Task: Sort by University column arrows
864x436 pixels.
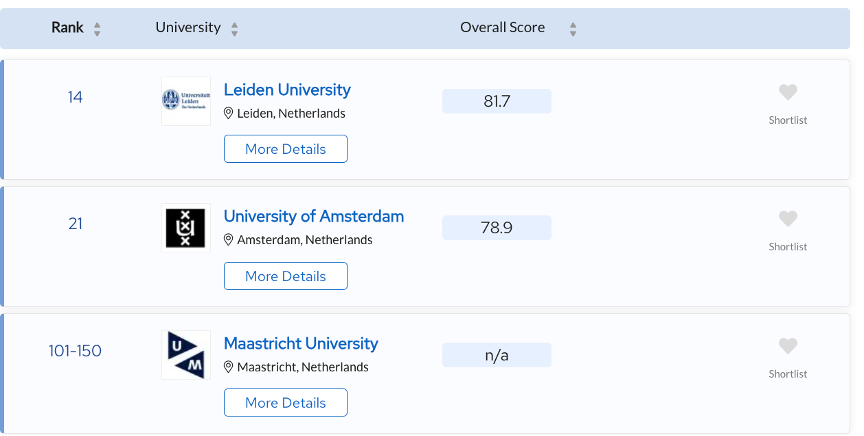Action: pos(234,29)
